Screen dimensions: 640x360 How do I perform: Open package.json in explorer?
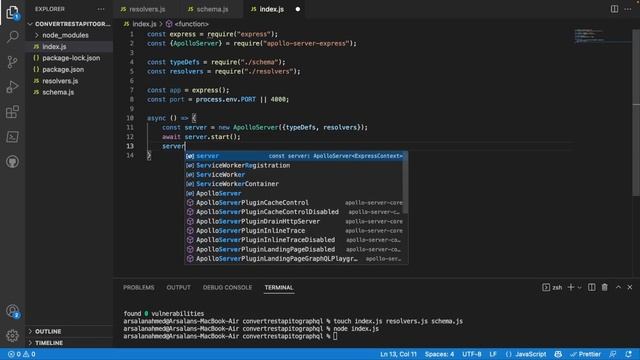(63, 69)
